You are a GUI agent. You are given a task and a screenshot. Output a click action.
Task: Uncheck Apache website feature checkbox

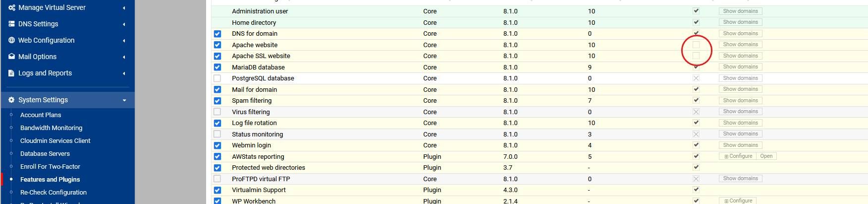217,45
